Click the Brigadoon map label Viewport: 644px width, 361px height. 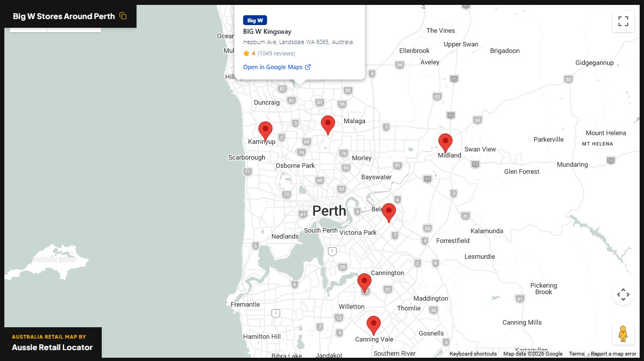point(505,51)
